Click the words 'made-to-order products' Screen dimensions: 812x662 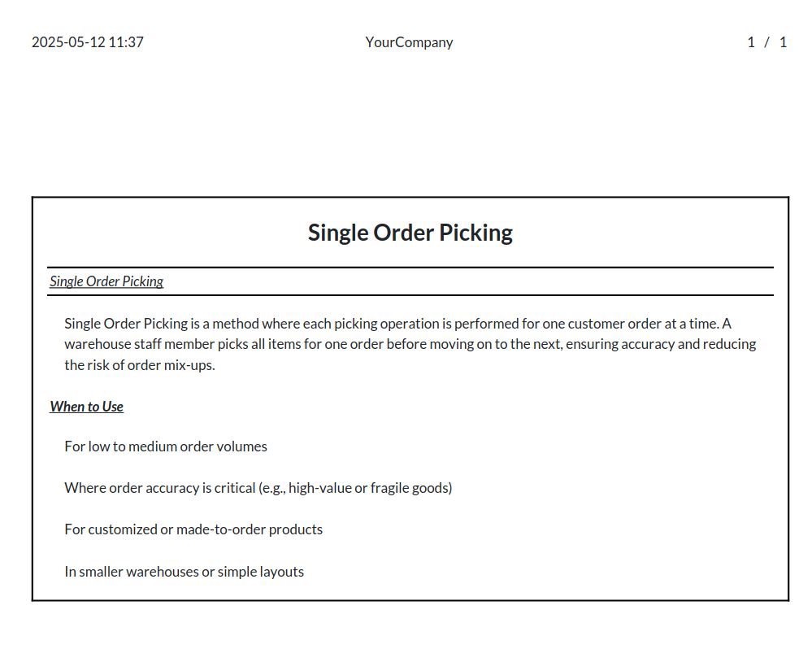click(250, 529)
